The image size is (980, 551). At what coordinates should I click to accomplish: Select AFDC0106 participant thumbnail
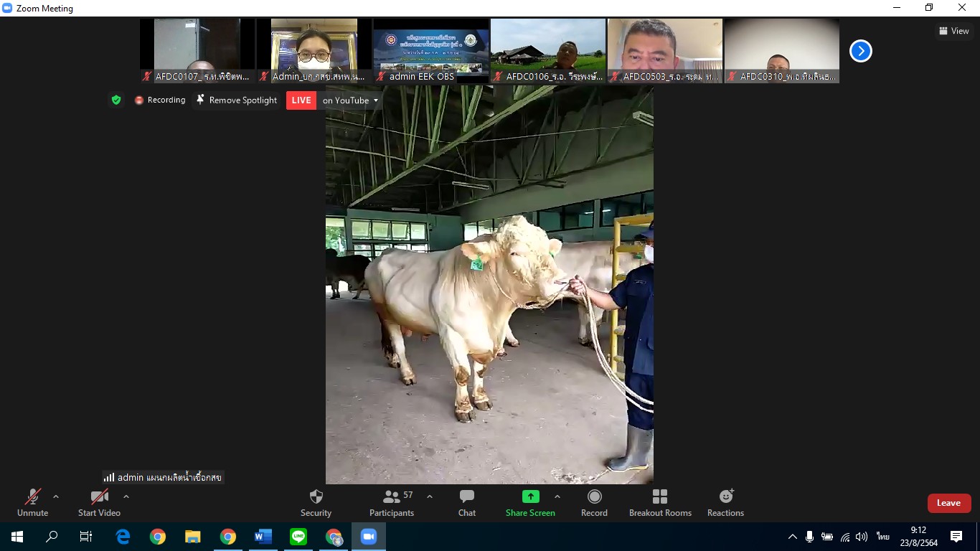tap(548, 51)
